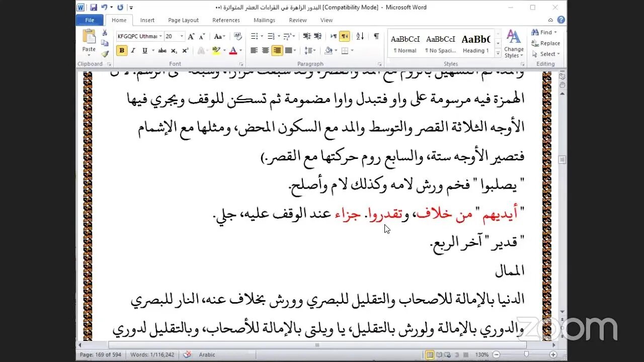Click the red font color button
Screen dimensions: 644x362
coord(233,51)
